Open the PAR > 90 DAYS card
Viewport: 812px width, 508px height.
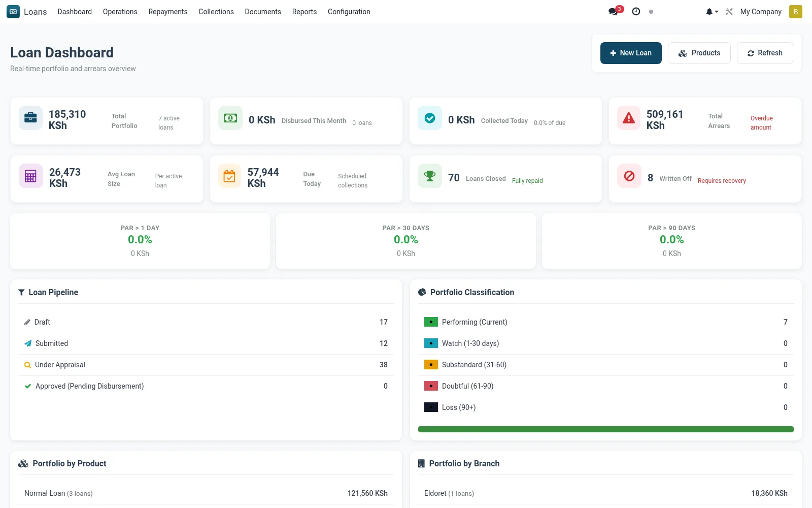coord(672,241)
